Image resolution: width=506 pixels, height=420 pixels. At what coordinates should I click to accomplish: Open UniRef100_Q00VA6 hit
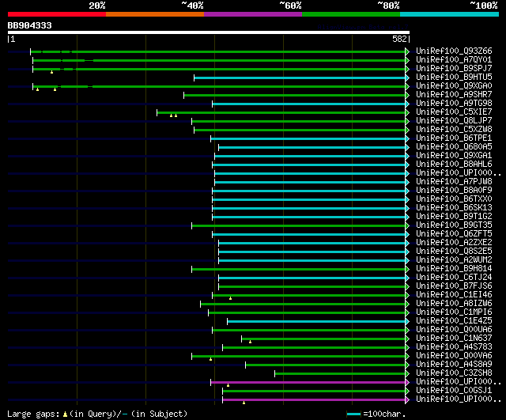point(454,356)
